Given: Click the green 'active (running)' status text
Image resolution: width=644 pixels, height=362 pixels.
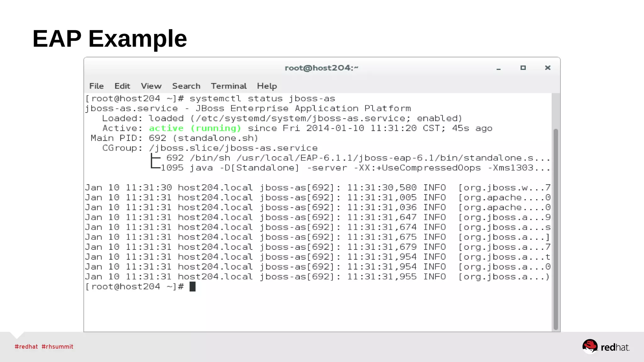Looking at the screenshot, I should (195, 128).
